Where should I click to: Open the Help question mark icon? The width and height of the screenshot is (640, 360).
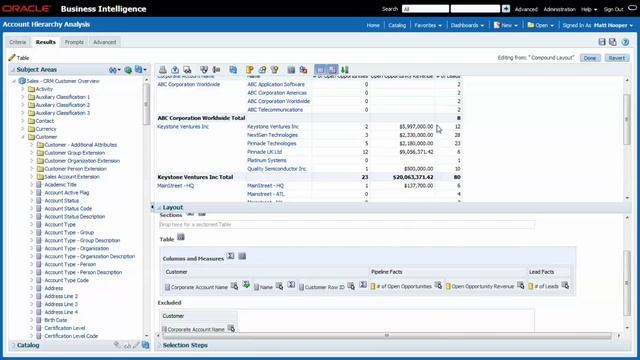pyautogui.click(x=625, y=42)
